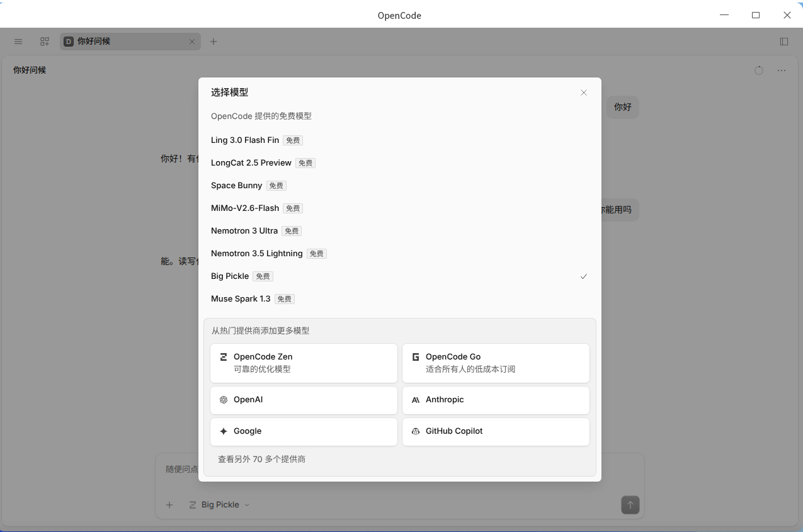Image resolution: width=803 pixels, height=532 pixels.
Task: Toggle the sidebar hamburger menu icon
Action: (x=18, y=42)
